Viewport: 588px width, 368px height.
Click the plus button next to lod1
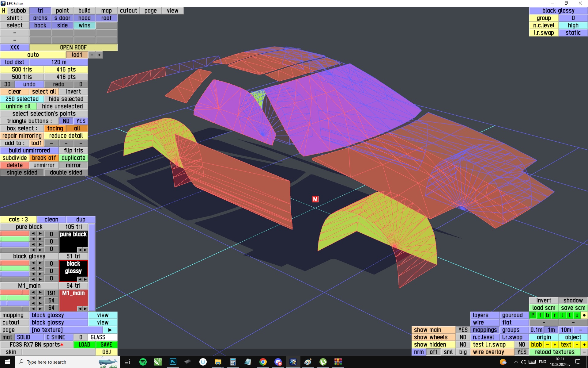pyautogui.click(x=99, y=55)
